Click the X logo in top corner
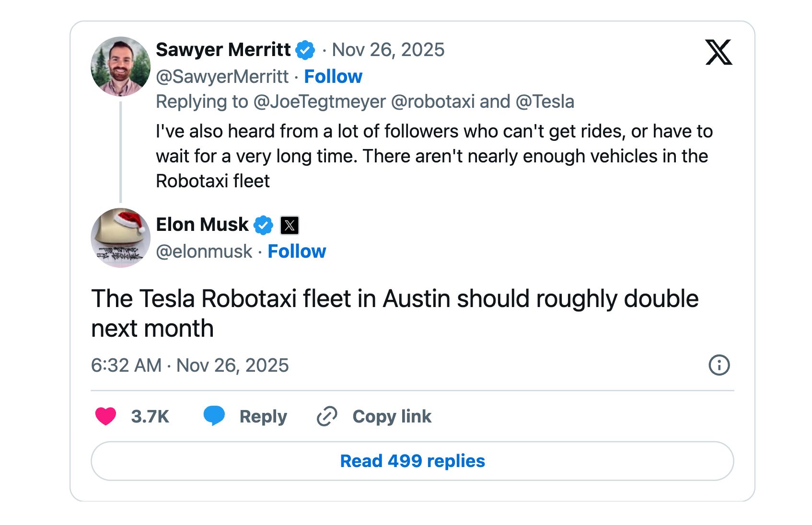 pyautogui.click(x=718, y=52)
